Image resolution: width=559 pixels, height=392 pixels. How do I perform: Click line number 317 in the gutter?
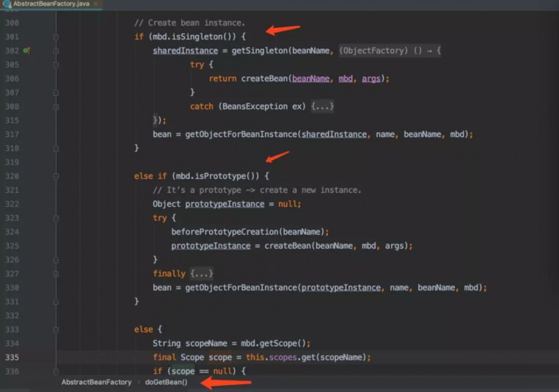(x=12, y=134)
